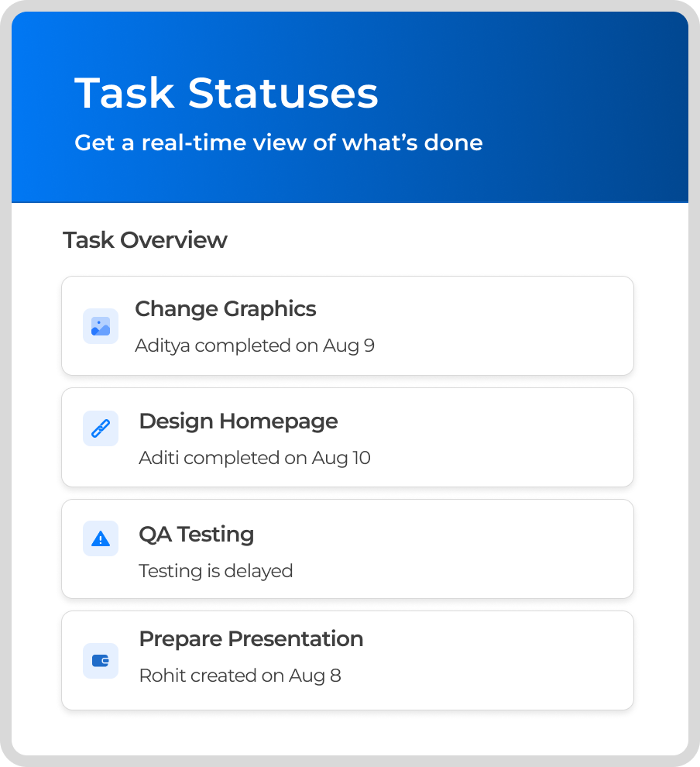The image size is (700, 767).
Task: Click the warning triangle icon for QA Testing
Action: coord(101,538)
